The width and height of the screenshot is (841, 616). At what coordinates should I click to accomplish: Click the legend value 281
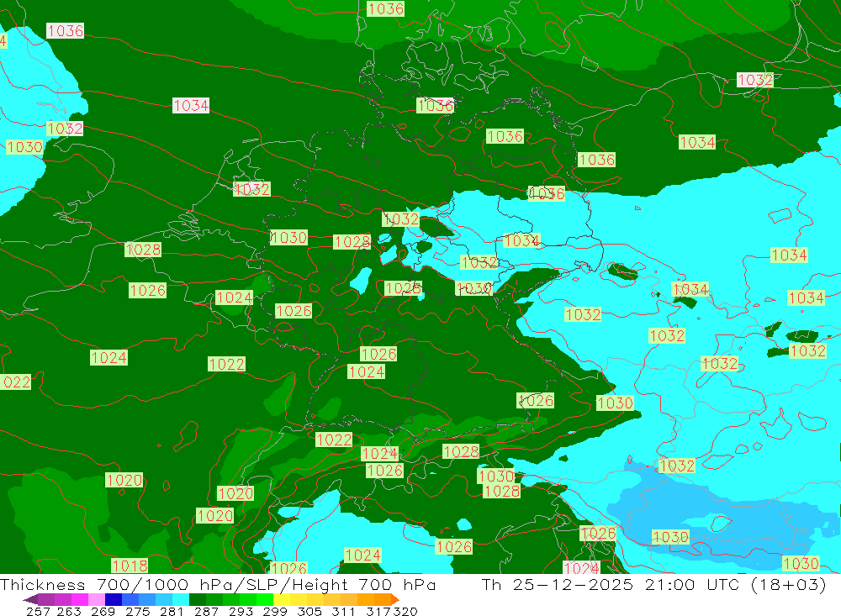coord(172,611)
